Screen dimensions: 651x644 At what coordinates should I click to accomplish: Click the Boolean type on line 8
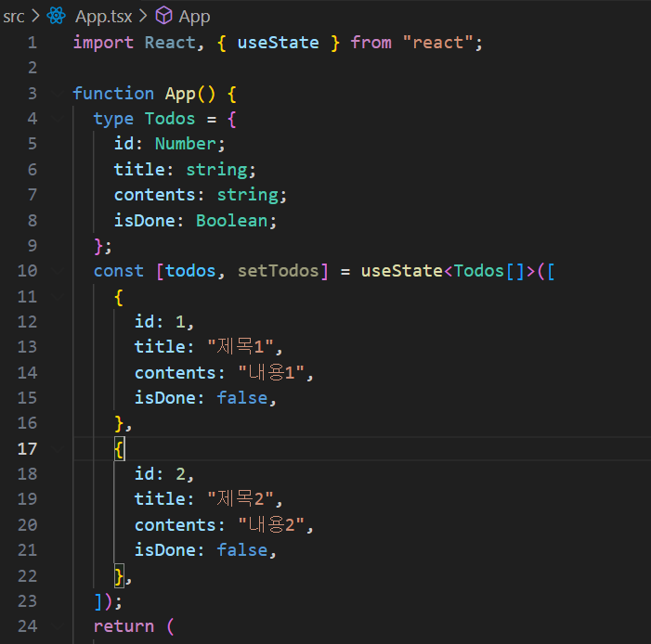pyautogui.click(x=231, y=220)
